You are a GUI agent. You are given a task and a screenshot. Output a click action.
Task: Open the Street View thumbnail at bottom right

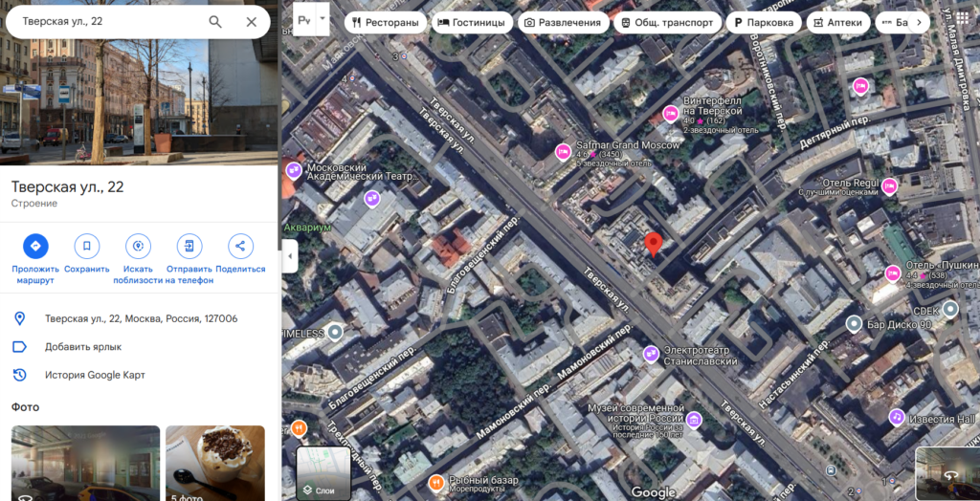(946, 474)
